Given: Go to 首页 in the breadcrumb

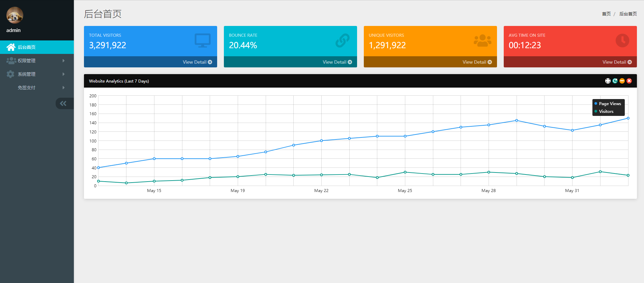Looking at the screenshot, I should click(606, 14).
